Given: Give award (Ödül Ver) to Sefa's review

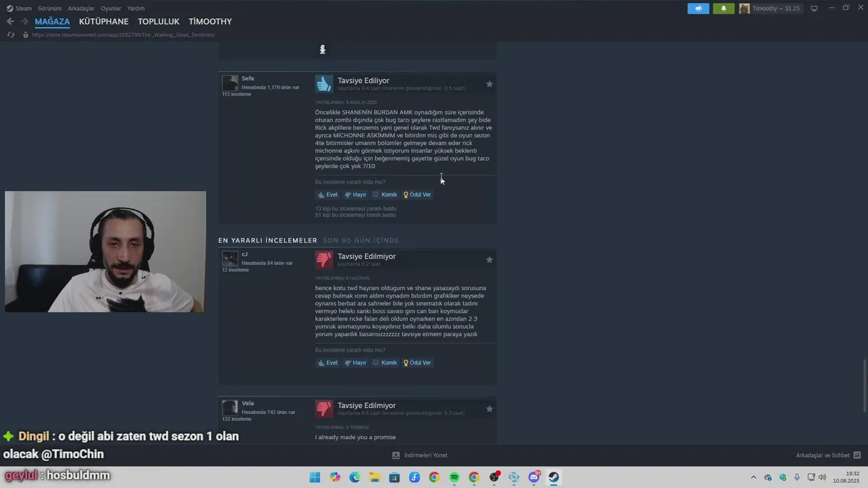Looking at the screenshot, I should point(418,195).
